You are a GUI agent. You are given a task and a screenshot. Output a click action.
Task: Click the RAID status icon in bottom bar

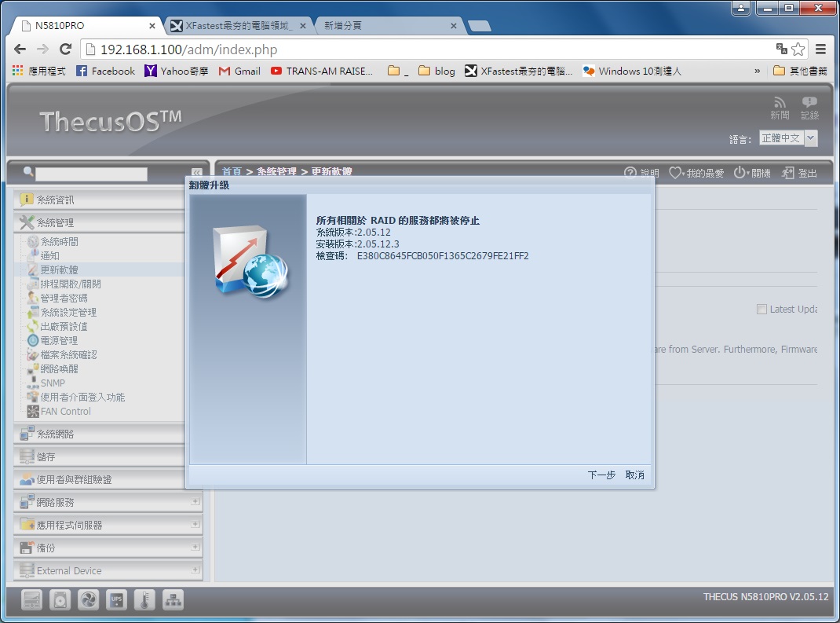[31, 600]
